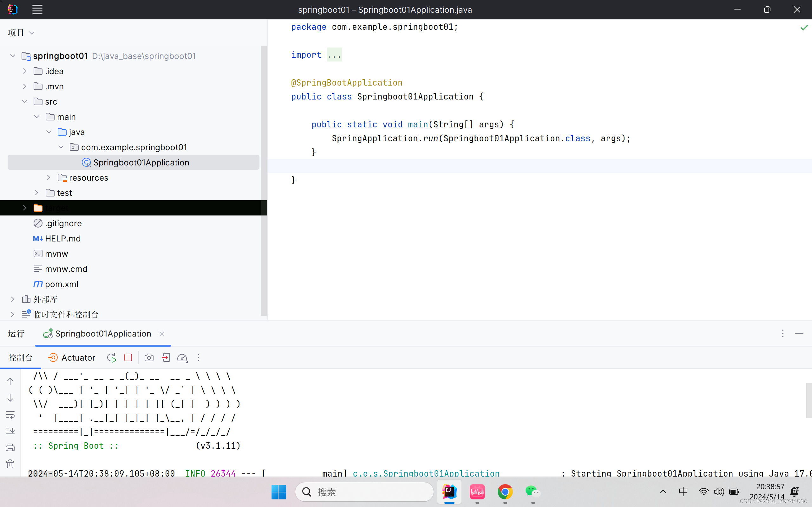Viewport: 812px width, 507px height.
Task: Select the 控制台 console tab
Action: [x=21, y=358]
